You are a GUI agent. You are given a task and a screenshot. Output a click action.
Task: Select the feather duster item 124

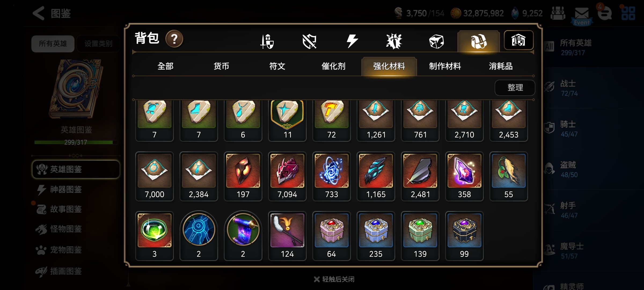click(x=287, y=236)
